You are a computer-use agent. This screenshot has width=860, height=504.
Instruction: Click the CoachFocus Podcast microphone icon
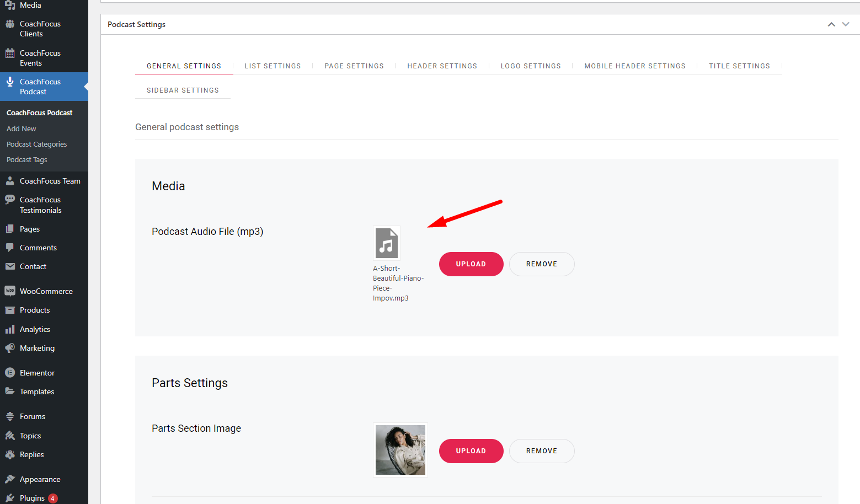point(10,82)
